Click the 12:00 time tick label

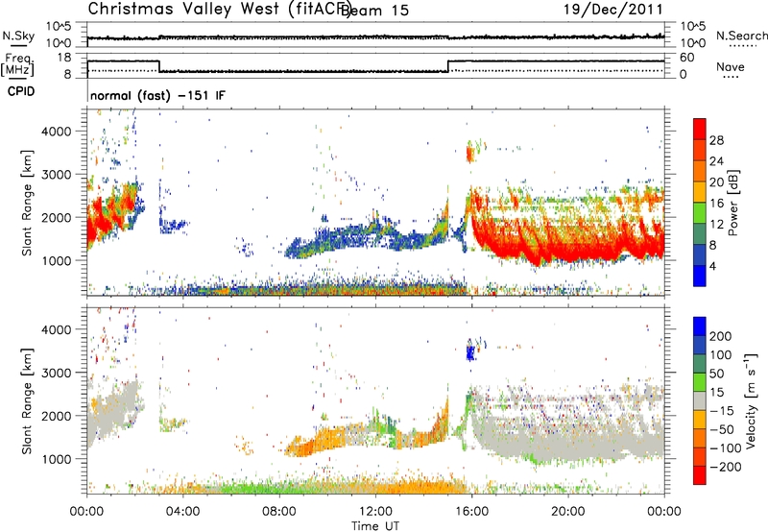[x=375, y=512]
